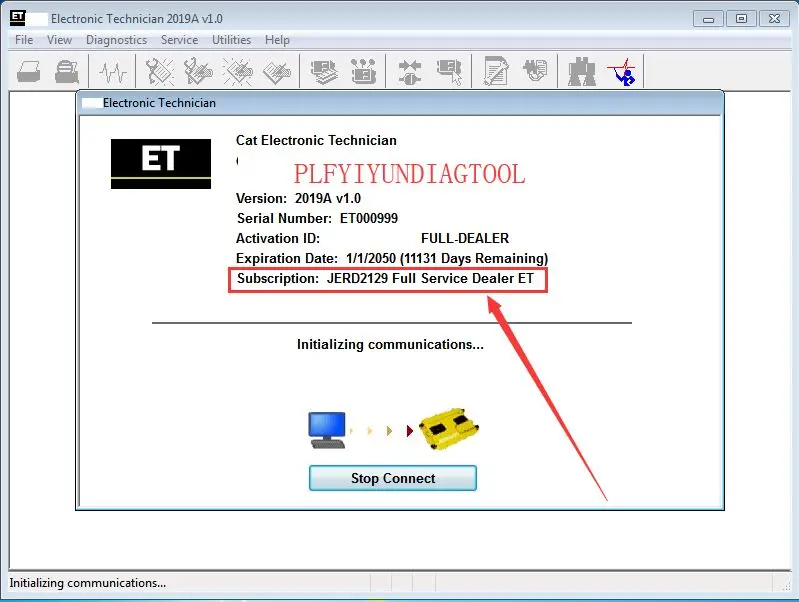Open the Service menu
The width and height of the screenshot is (799, 602).
tap(179, 40)
